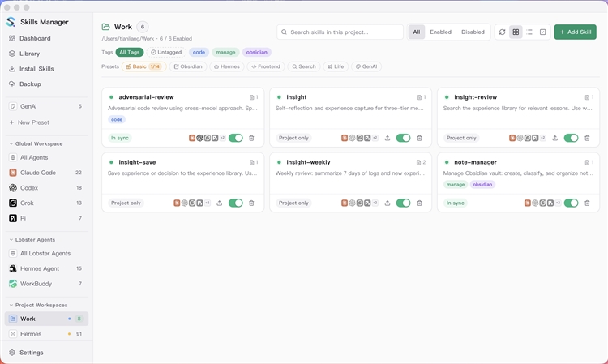
Task: Click WorkBuddy icon in sidebar
Action: 13,284
